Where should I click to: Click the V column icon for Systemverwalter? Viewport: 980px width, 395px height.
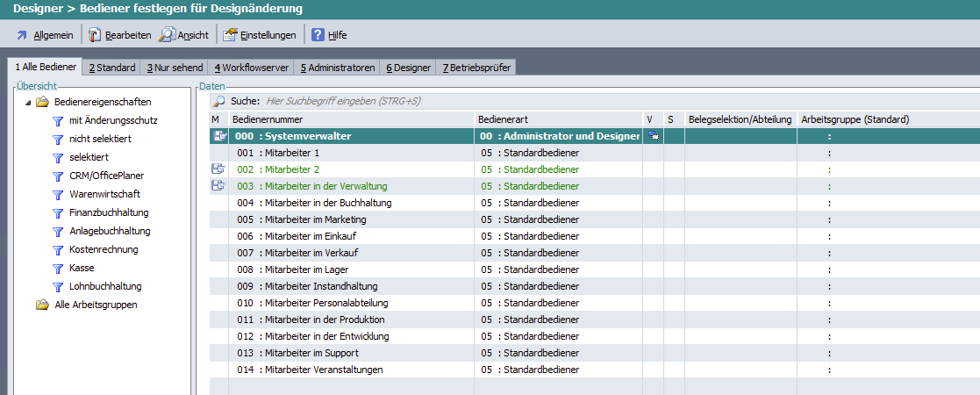tap(654, 136)
